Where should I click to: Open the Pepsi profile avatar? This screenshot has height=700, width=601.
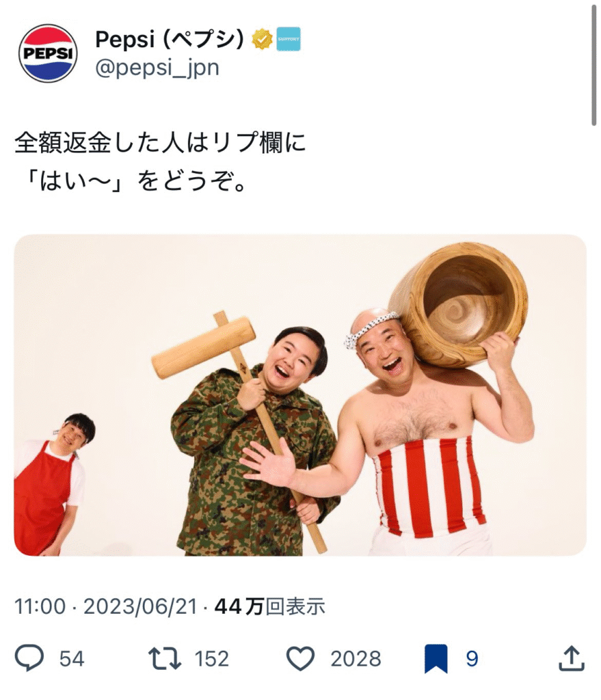click(49, 53)
